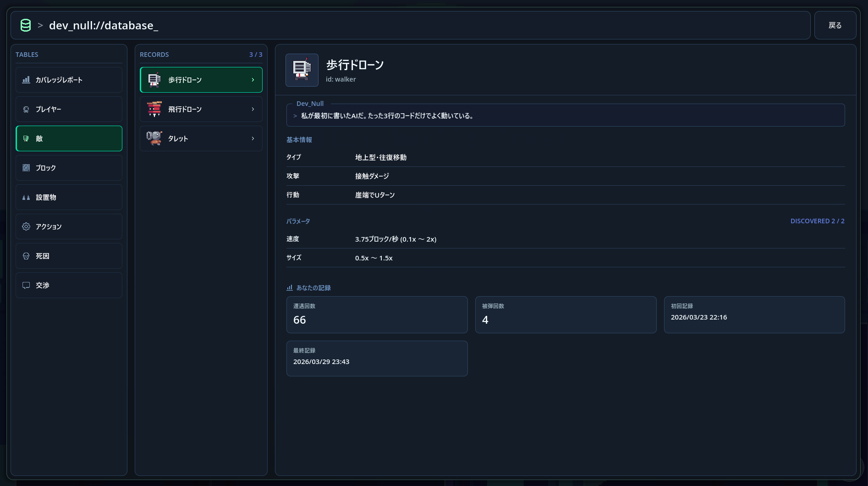This screenshot has width=868, height=486.
Task: Click the 最終記録 2026/03/29 23:43 card
Action: pyautogui.click(x=377, y=359)
